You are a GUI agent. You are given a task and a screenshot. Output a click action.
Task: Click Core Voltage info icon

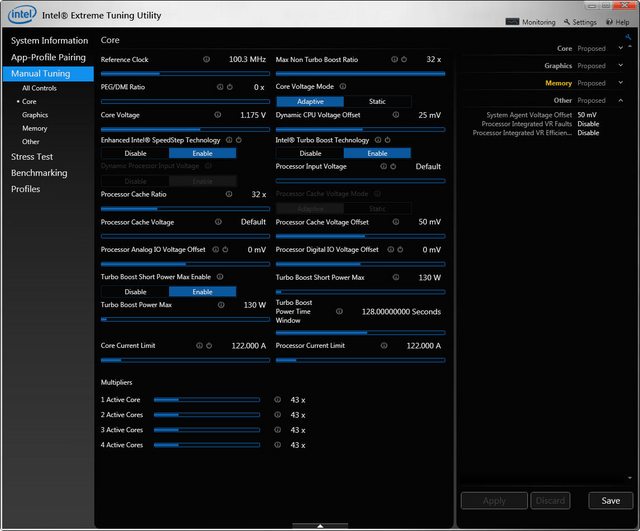(x=218, y=115)
